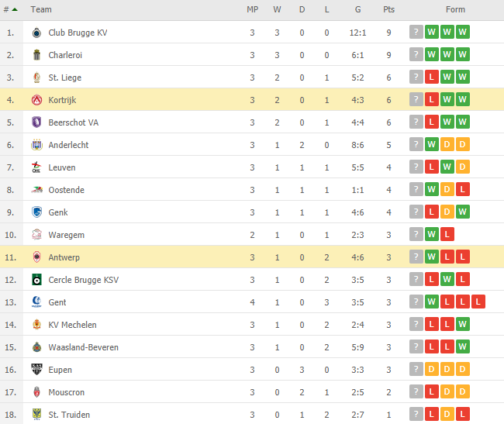Sort standings by MP column header
The height and width of the screenshot is (424, 504).
click(252, 9)
